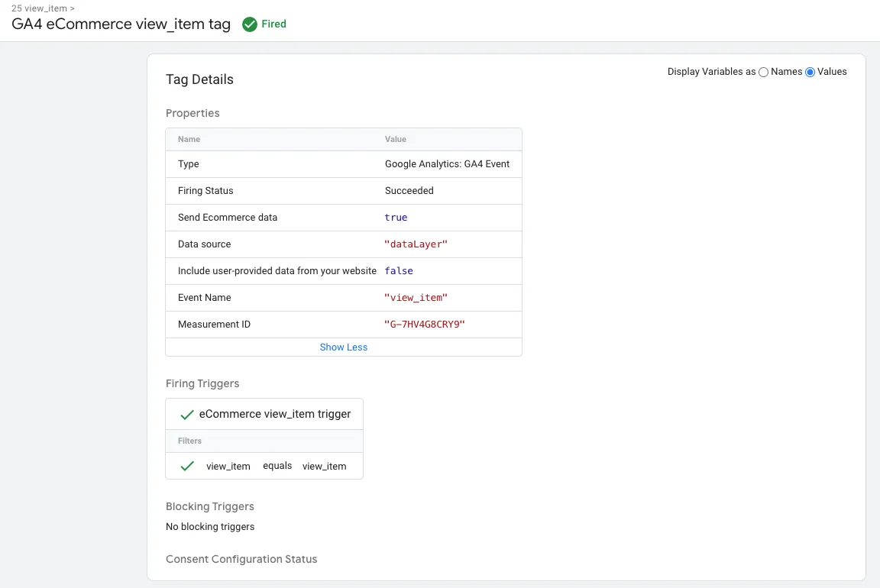Click the green Fired check icon

coord(250,24)
